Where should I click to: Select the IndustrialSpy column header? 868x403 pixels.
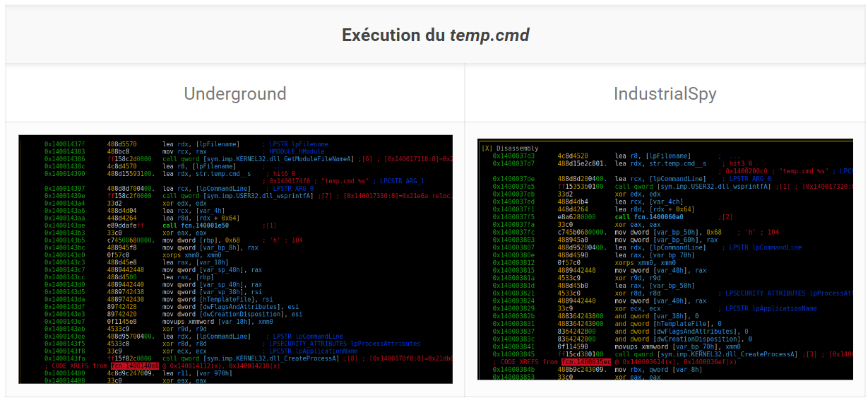point(666,93)
